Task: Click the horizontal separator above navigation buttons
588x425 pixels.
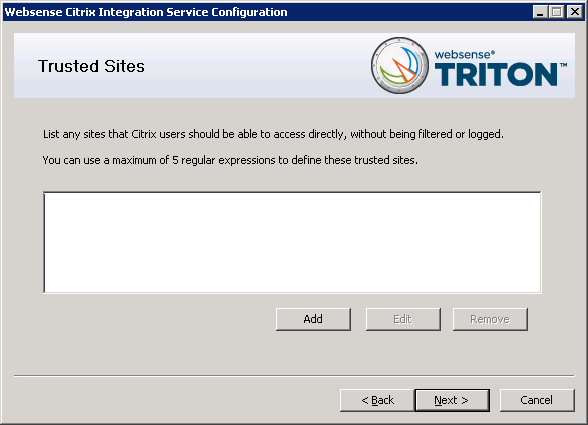Action: [x=294, y=375]
